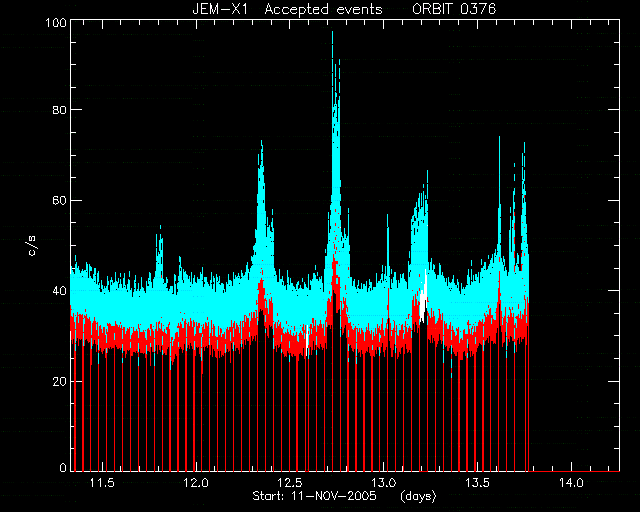Click the x-axis tick label 14.0

[x=571, y=483]
